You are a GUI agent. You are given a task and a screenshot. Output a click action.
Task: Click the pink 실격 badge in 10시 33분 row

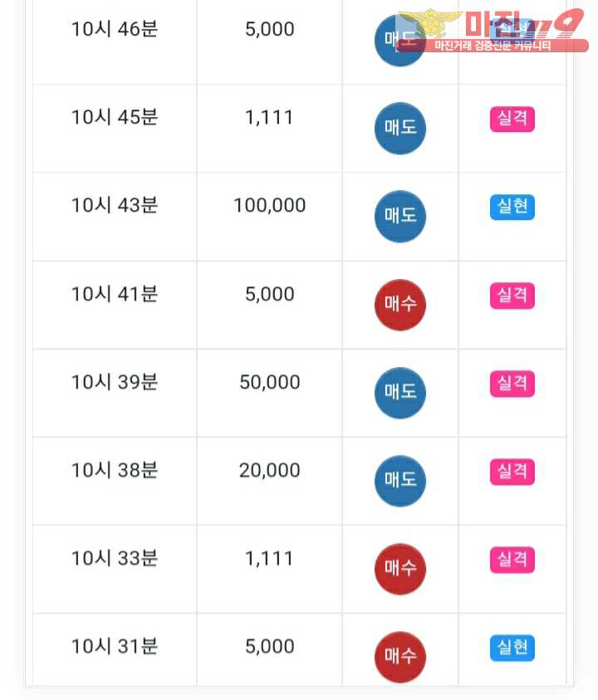[x=512, y=560]
